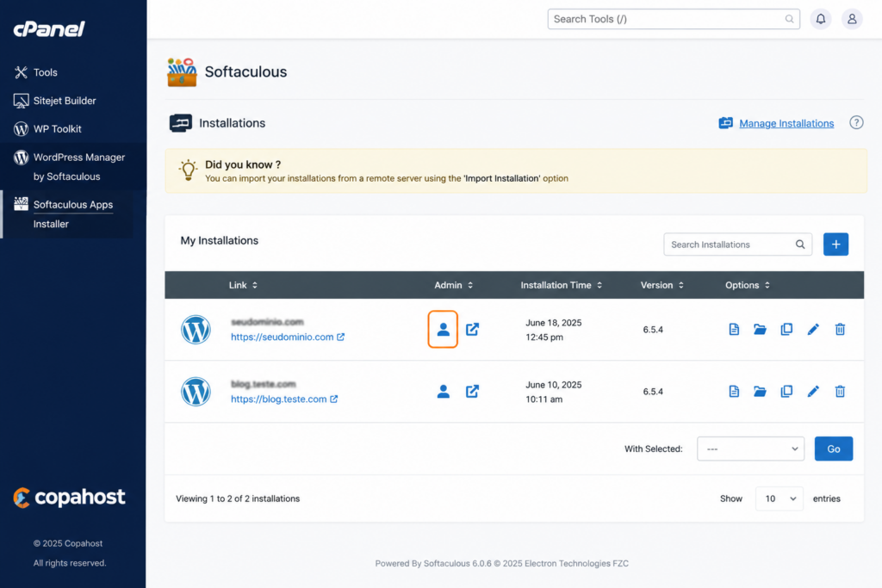This screenshot has height=588, width=882.
Task: Clone the seudominio.com installation
Action: tap(786, 330)
